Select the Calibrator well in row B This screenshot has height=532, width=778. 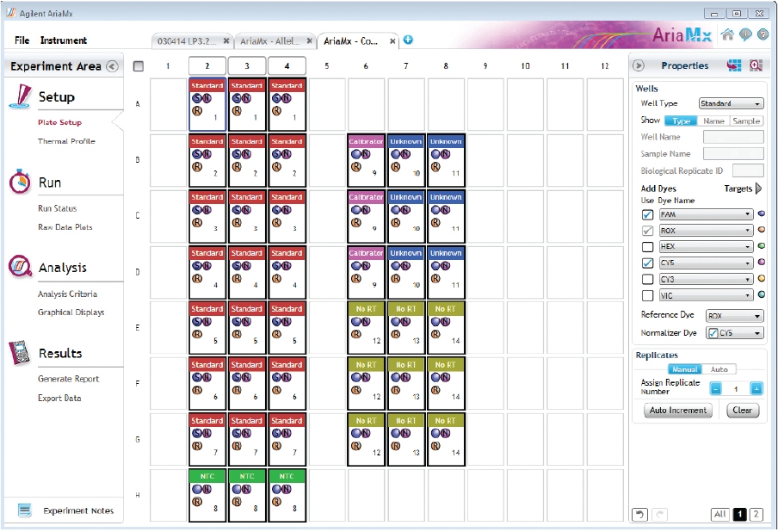(366, 160)
